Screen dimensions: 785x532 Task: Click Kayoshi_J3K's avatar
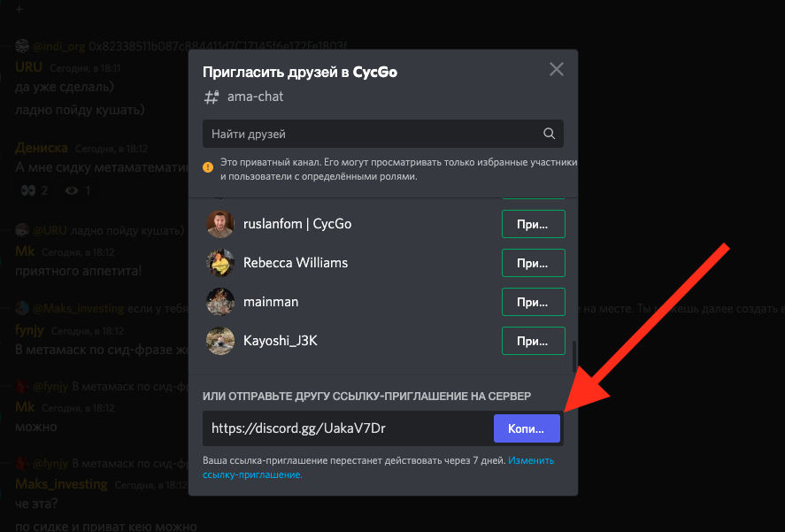tap(220, 341)
